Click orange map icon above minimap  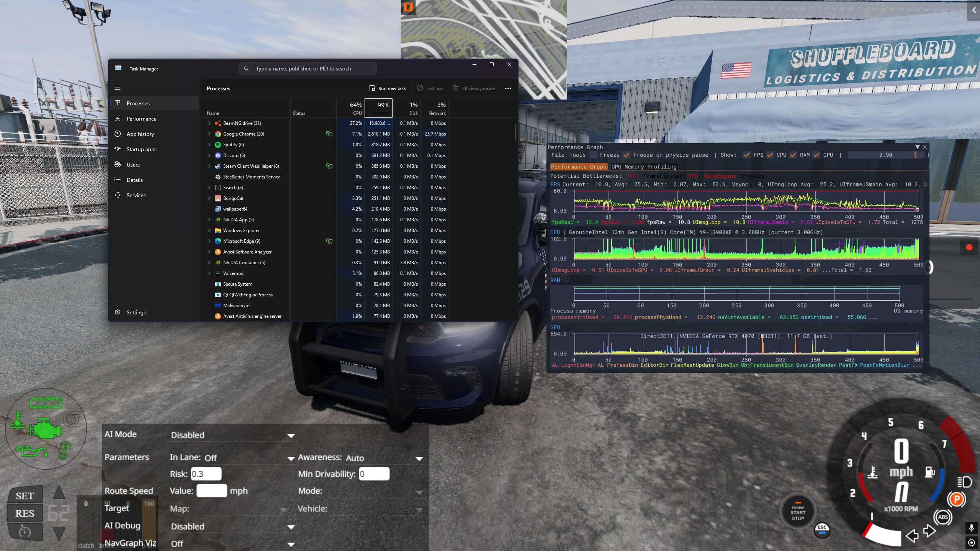coord(408,7)
